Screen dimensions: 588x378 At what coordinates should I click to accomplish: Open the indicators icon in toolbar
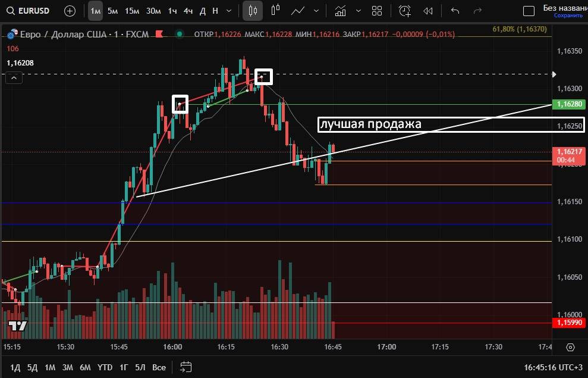[340, 11]
